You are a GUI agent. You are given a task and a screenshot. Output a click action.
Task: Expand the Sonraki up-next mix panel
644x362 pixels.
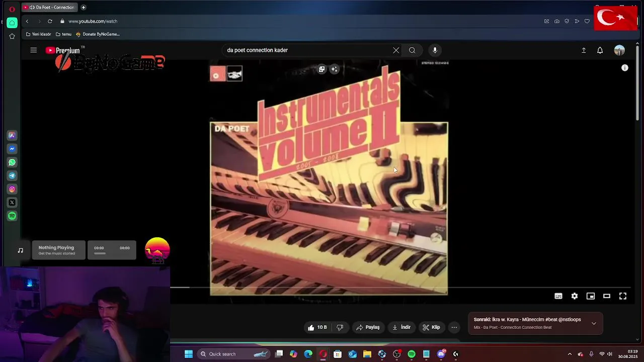click(x=594, y=323)
